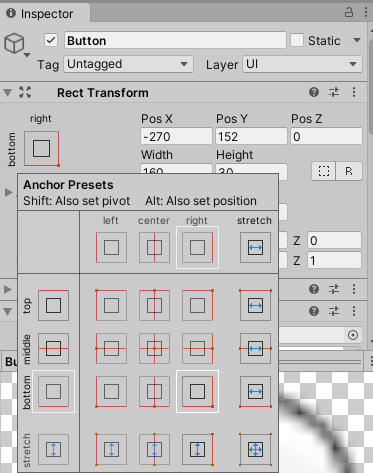Lock the Inspector panel
Viewport: 373px width, 473px height.
pos(349,13)
